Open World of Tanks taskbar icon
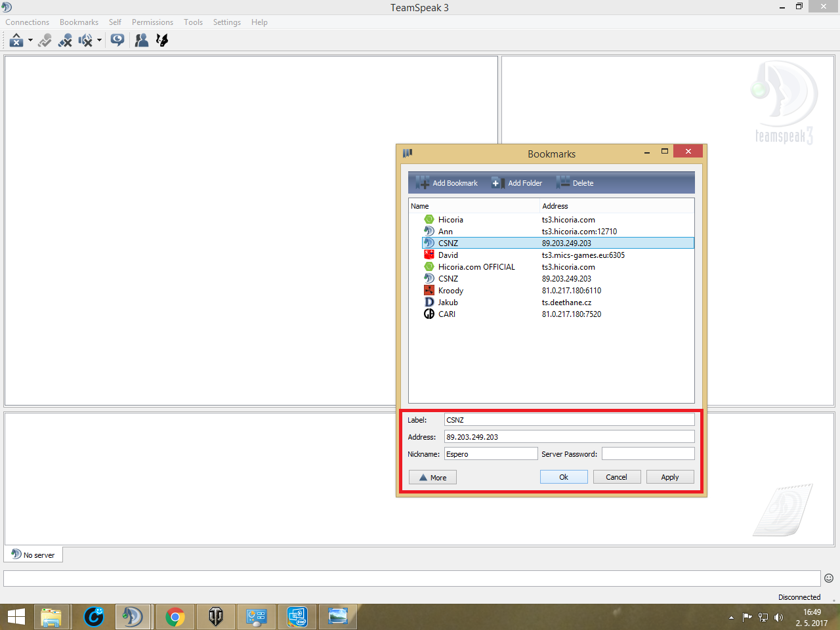 (216, 617)
